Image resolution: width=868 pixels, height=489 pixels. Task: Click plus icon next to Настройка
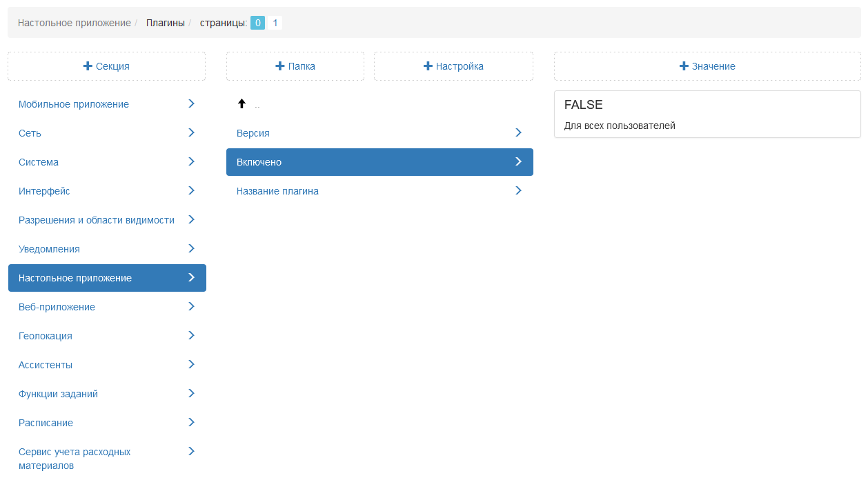pyautogui.click(x=428, y=66)
